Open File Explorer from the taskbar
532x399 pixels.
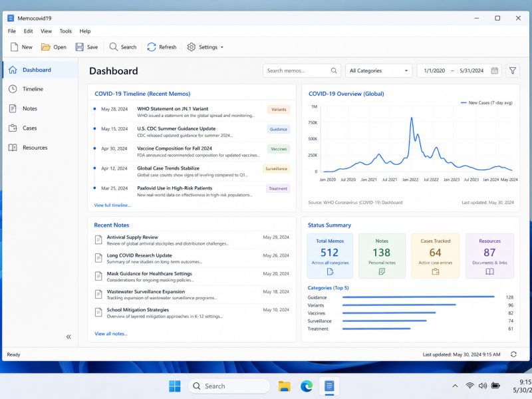(x=285, y=386)
